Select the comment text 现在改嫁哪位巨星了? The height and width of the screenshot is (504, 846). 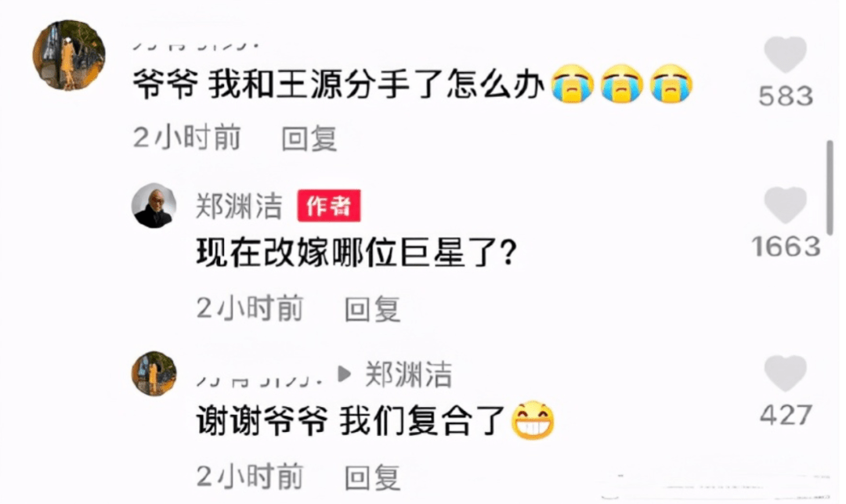point(356,252)
